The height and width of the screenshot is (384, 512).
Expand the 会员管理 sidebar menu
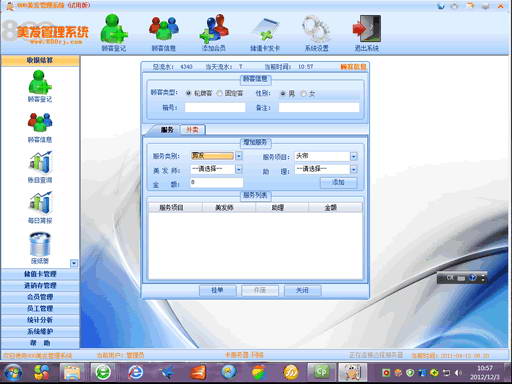click(x=40, y=297)
